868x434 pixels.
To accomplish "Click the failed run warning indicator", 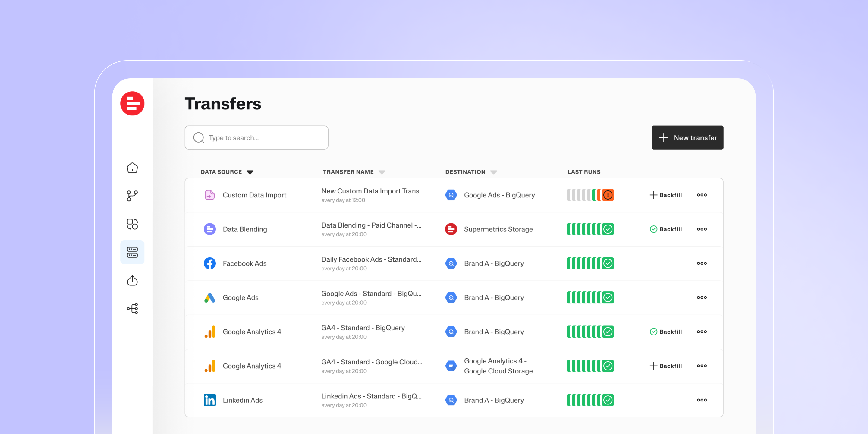I will click(608, 195).
